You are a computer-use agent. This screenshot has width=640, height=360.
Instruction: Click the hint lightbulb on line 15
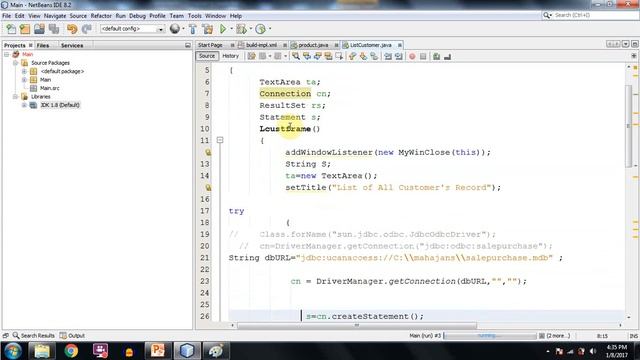208,187
